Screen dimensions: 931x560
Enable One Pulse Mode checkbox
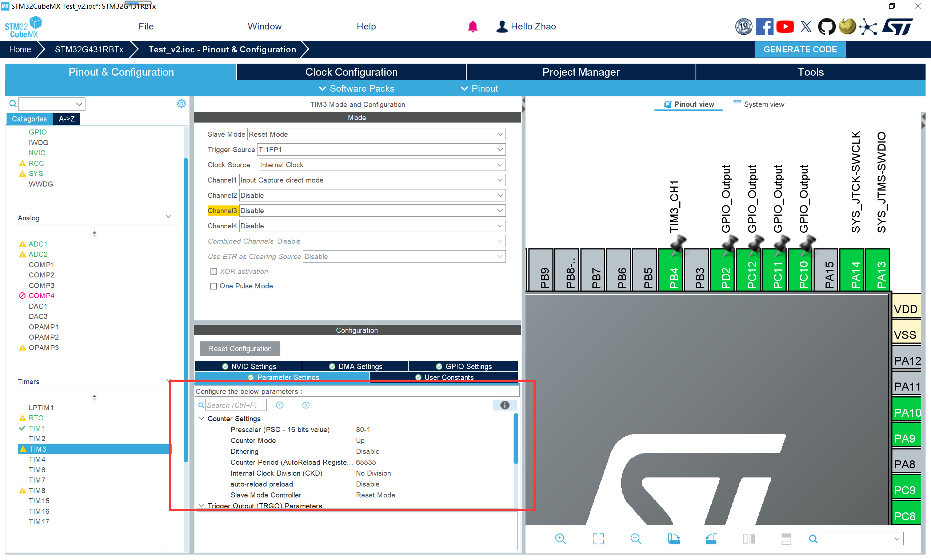pos(213,286)
